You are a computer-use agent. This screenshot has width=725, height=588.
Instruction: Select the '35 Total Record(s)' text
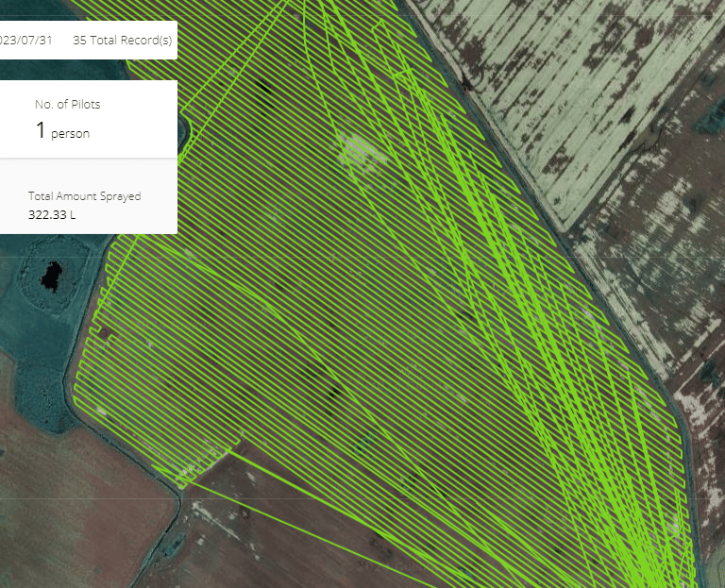pos(122,41)
